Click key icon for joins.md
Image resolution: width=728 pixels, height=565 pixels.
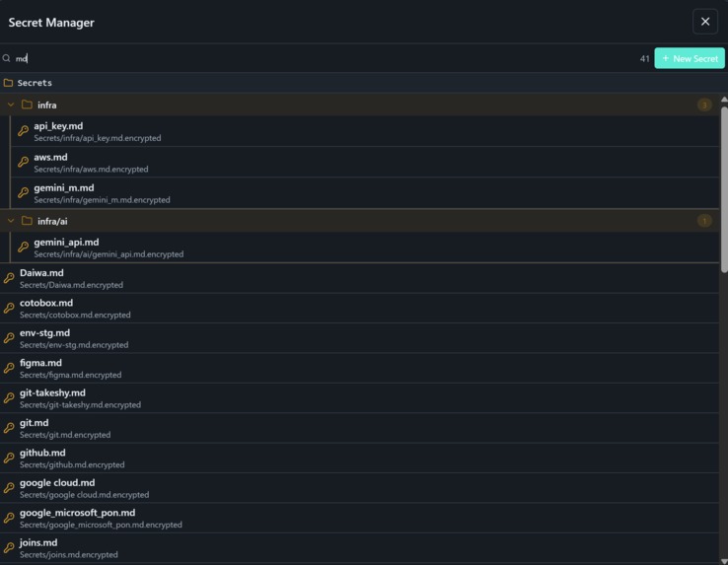click(x=9, y=548)
